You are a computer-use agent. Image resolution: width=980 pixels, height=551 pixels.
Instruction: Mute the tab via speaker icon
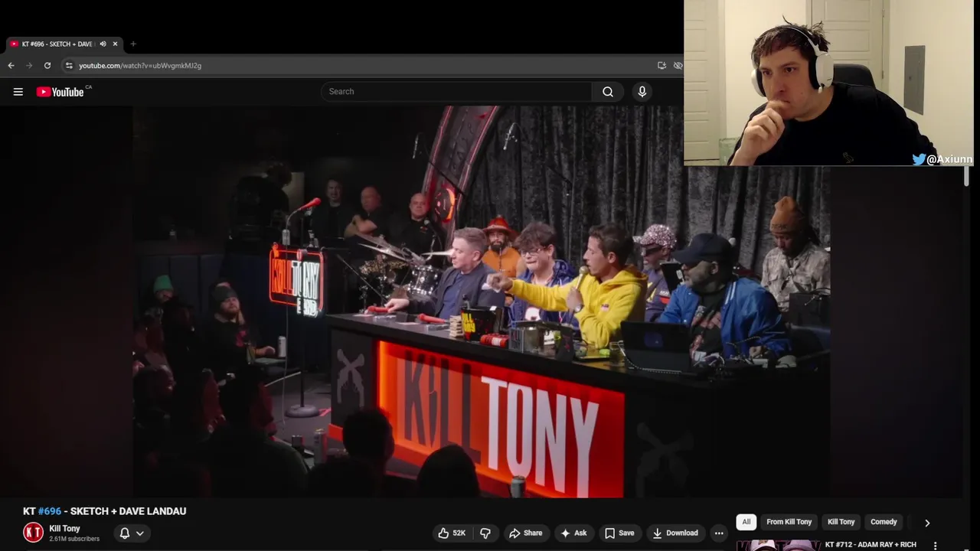[x=103, y=44]
